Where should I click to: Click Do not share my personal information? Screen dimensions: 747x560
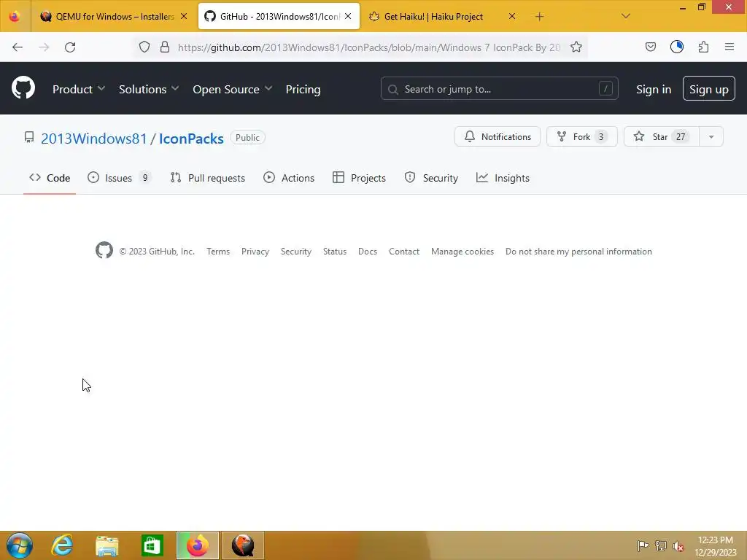pyautogui.click(x=578, y=252)
